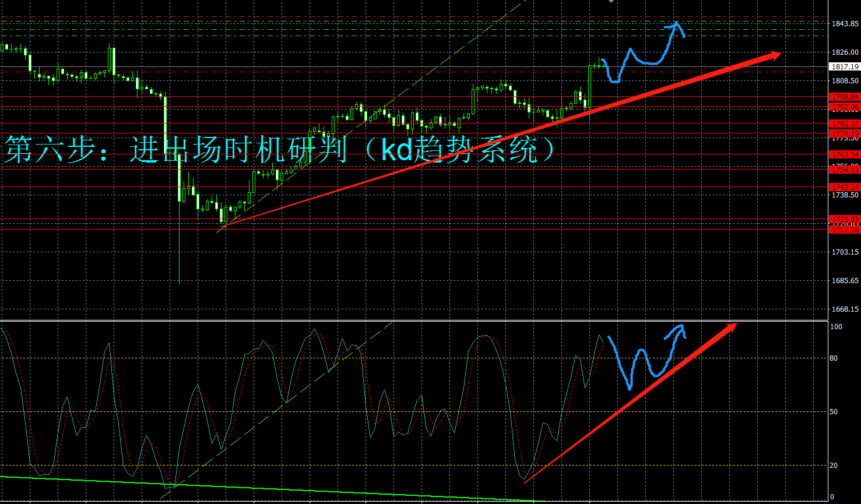The image size is (861, 504).
Task: Click the current price tag 1817.19
Action: click(845, 67)
